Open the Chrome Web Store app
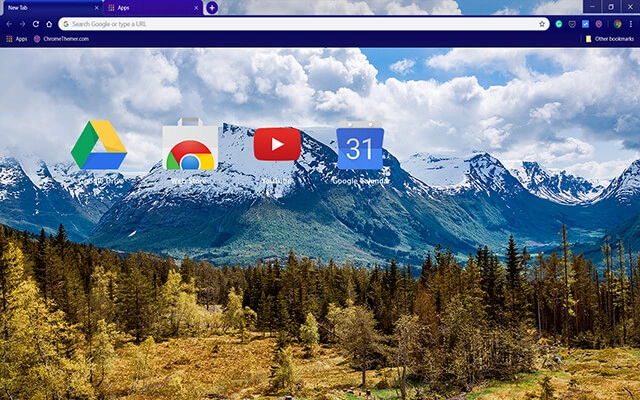The image size is (640, 400). [x=190, y=144]
